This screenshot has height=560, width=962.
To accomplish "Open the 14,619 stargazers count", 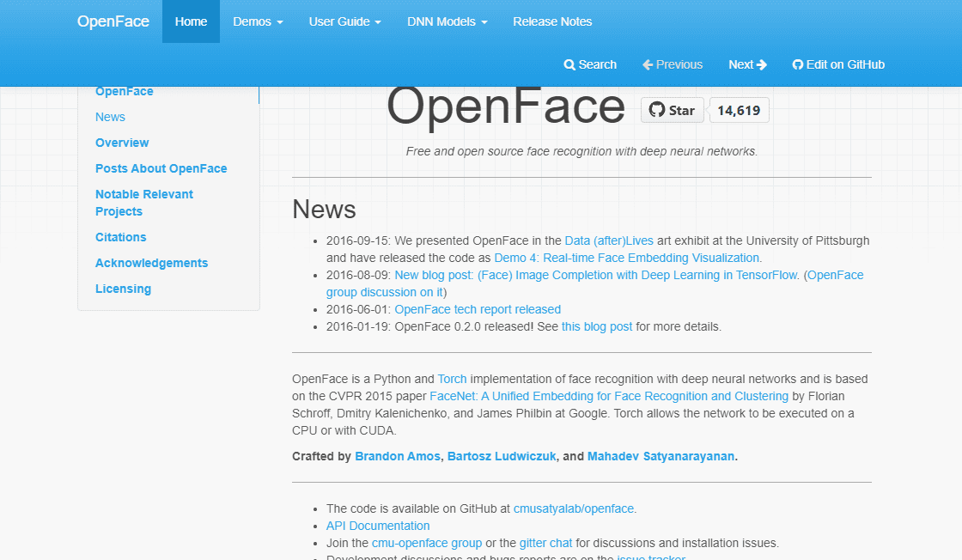I will click(x=739, y=111).
